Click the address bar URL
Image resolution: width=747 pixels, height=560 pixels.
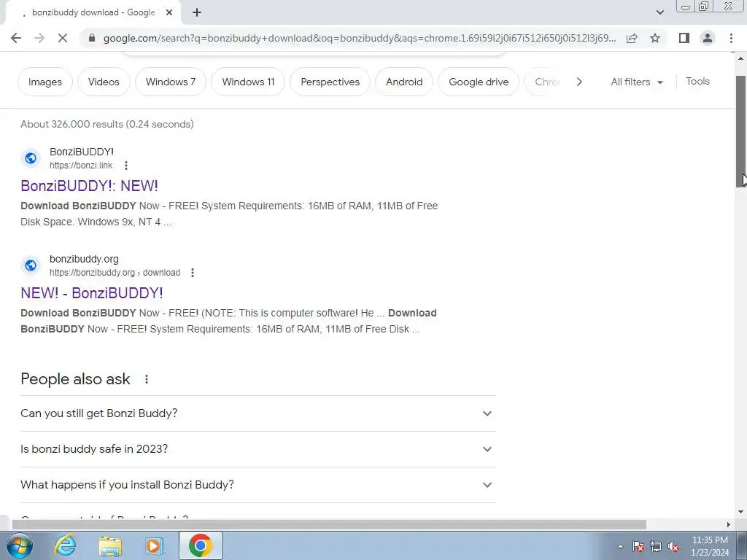pos(359,38)
